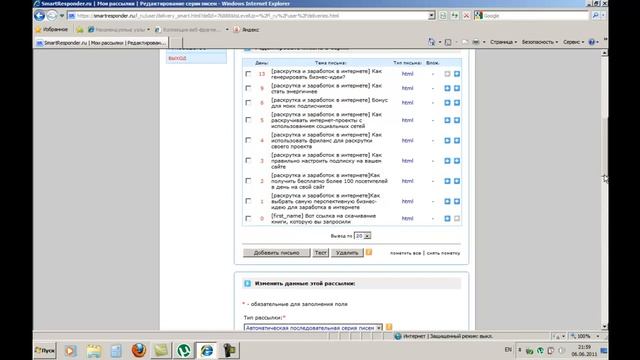Viewport: 640px width, 360px height.
Task: Click the second blue icon in day 13 row
Action: tap(457, 74)
